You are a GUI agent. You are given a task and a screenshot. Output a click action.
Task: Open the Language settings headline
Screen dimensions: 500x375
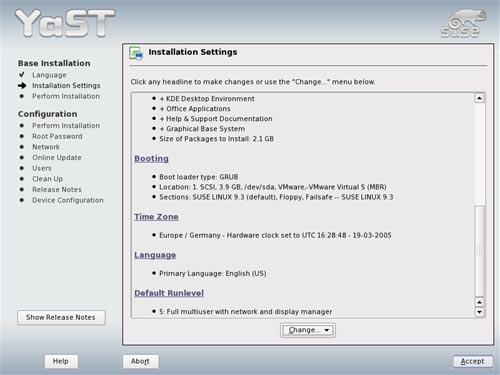155,255
